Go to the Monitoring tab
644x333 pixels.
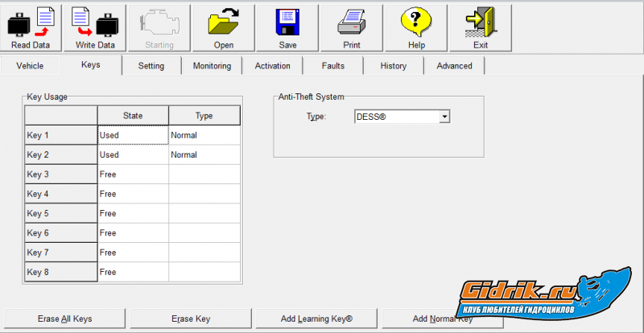(212, 66)
